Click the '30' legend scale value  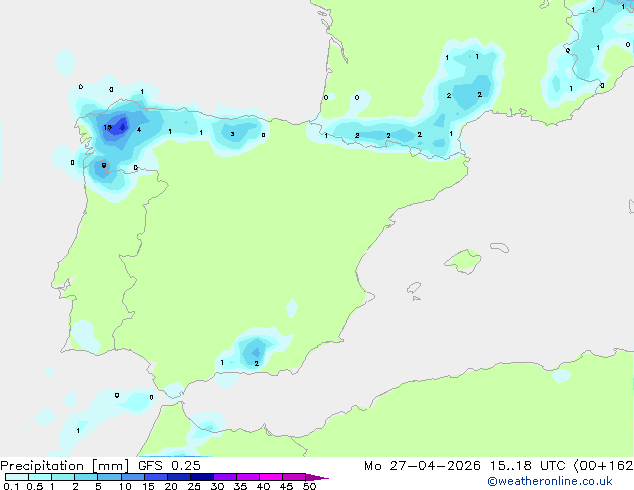(x=218, y=486)
